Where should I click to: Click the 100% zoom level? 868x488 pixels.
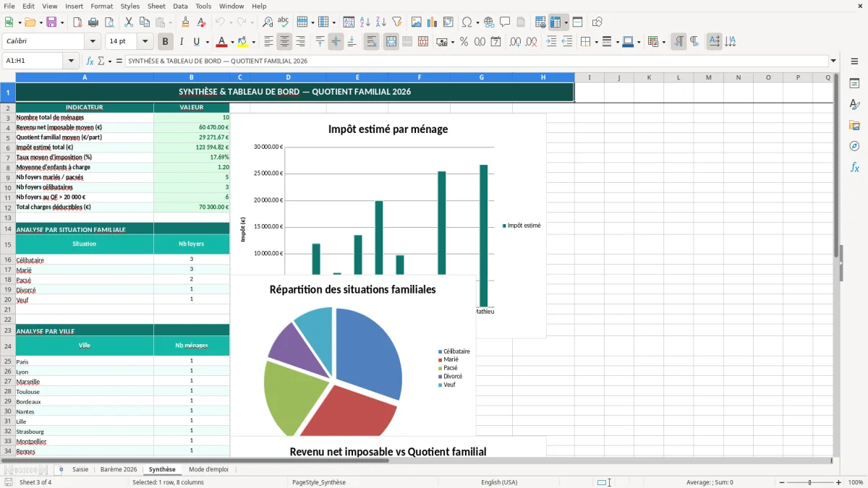tap(855, 482)
